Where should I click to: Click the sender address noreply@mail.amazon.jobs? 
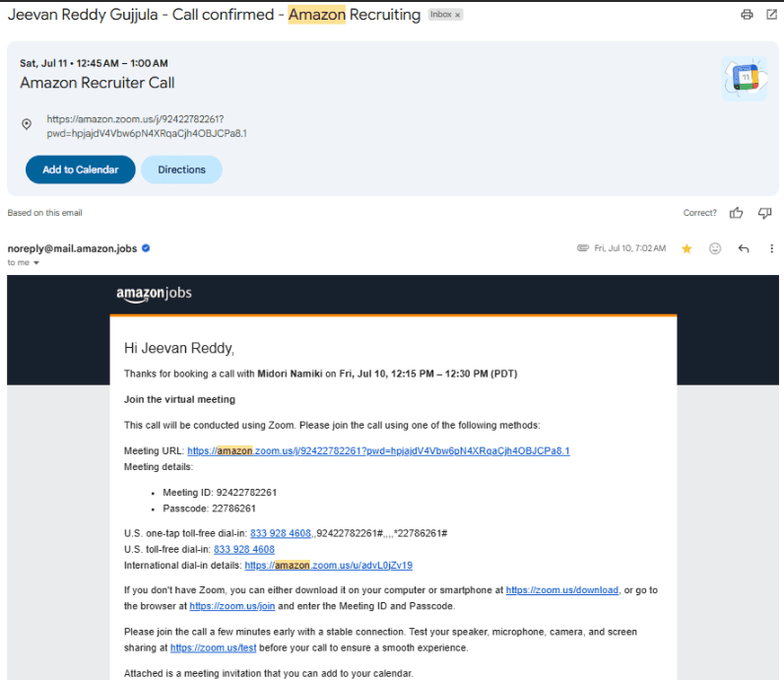pyautogui.click(x=72, y=248)
